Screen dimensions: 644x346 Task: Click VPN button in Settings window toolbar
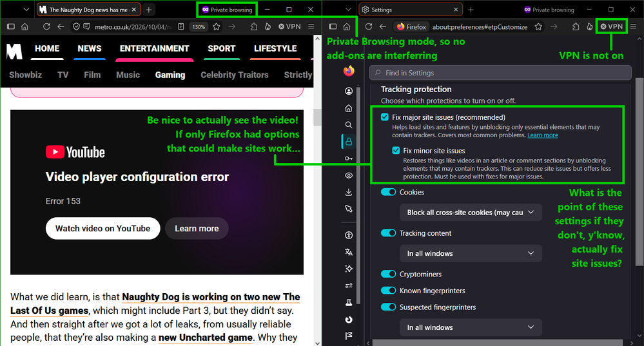point(611,26)
